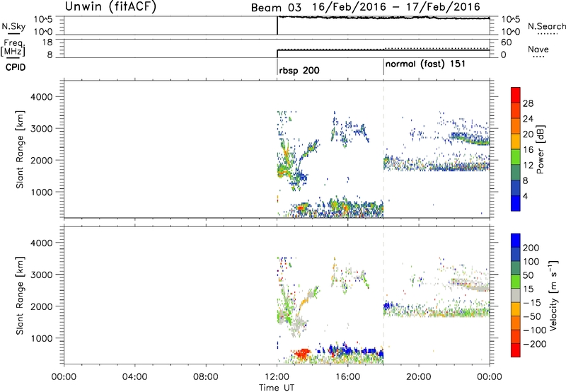This screenshot has width=566, height=392.
Task: Click the '20:00' time axis label
Action: (419, 377)
